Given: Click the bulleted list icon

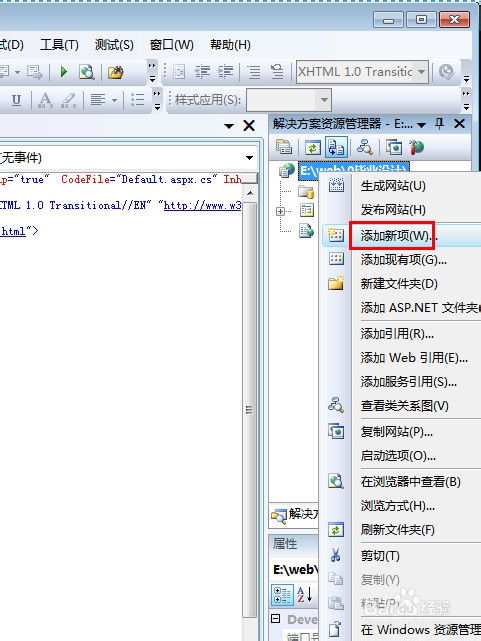Looking at the screenshot, I should point(137,100).
